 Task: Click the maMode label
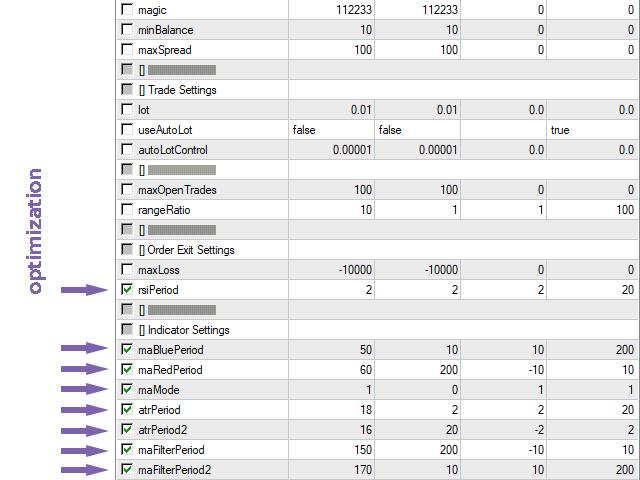[x=159, y=390]
